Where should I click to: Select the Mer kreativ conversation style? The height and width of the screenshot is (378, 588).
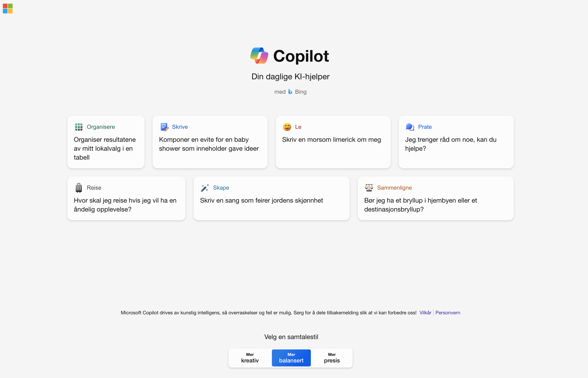click(250, 358)
